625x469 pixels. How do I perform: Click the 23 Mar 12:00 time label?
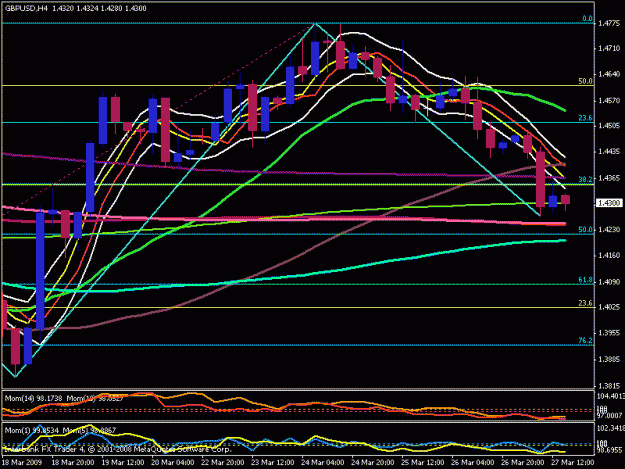coord(273,463)
